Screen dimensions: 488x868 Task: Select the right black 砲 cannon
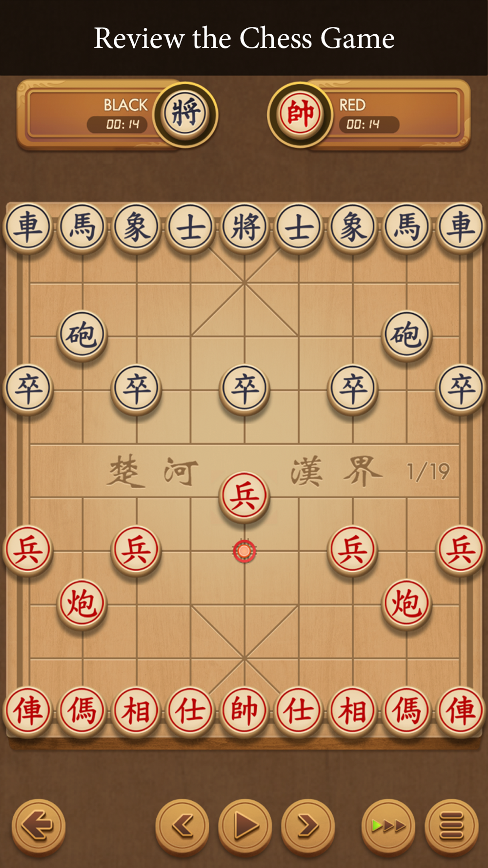407,335
